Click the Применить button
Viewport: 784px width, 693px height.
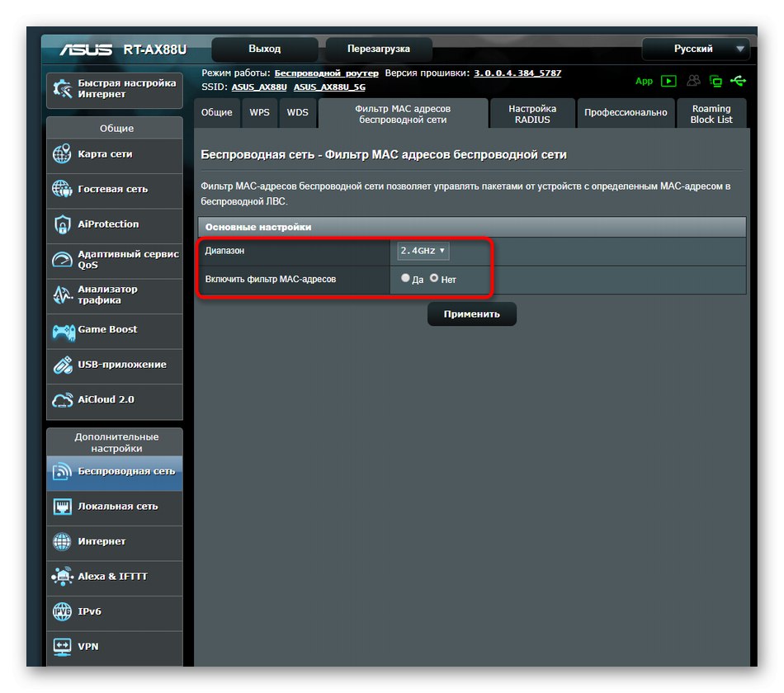pos(472,314)
